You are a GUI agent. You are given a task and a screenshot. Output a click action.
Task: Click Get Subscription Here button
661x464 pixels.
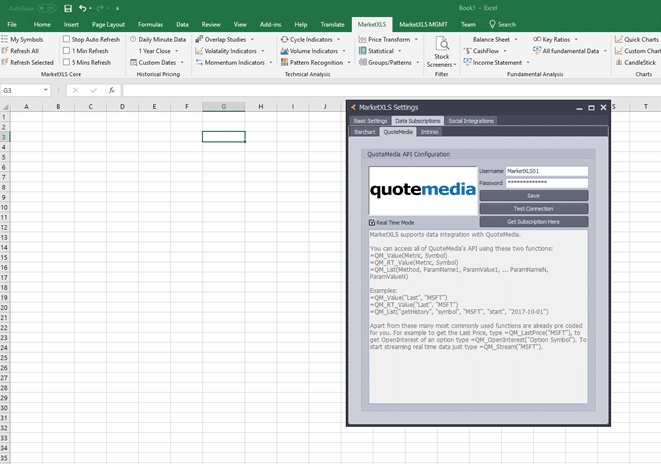click(534, 222)
